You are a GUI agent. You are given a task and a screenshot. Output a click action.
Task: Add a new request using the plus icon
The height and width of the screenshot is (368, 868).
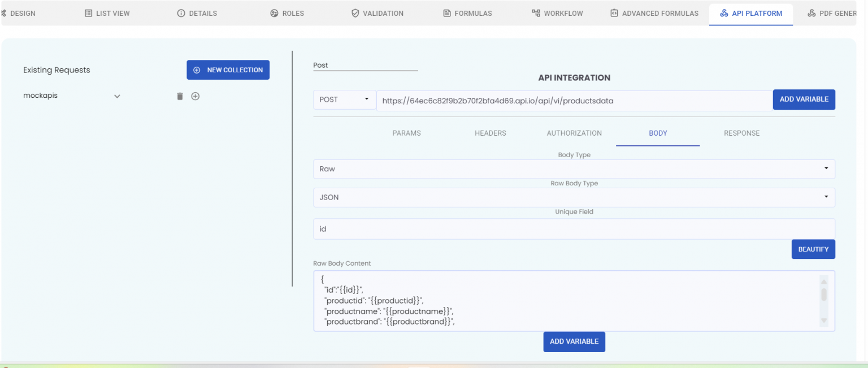coord(196,96)
